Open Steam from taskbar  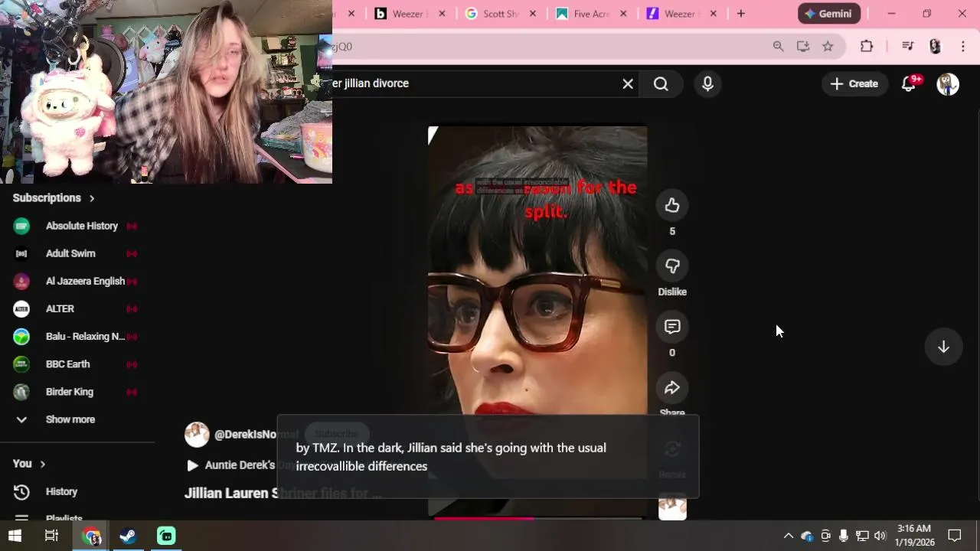pos(128,536)
